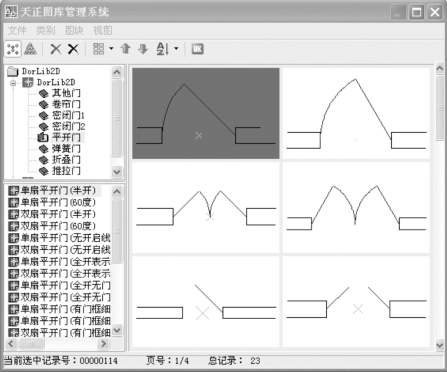Click the category tree scroll-down arrow

click(x=117, y=171)
